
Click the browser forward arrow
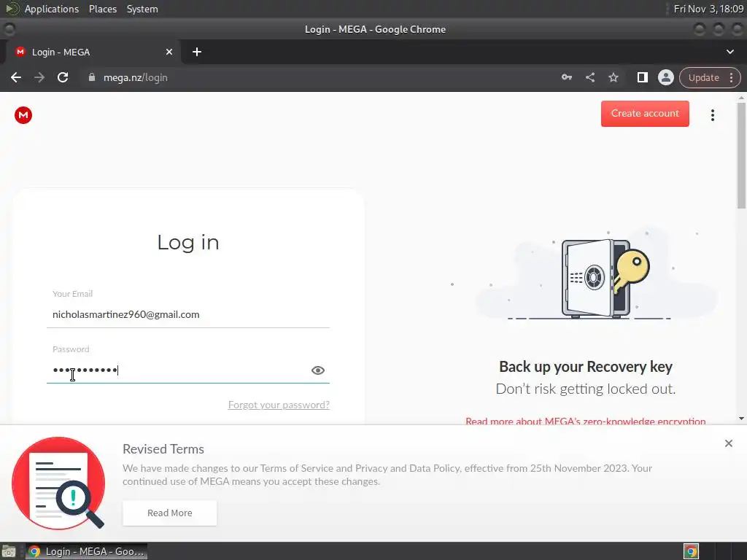(x=39, y=77)
